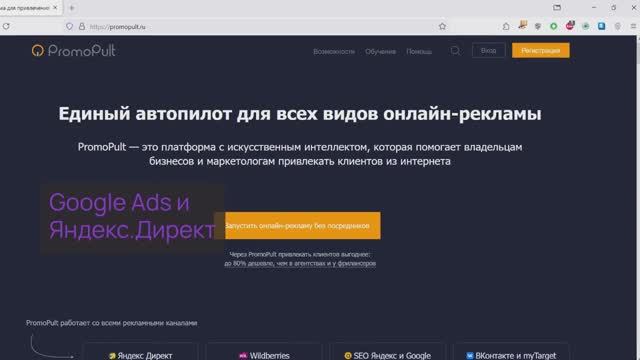
Task: Click the padlock site security icon
Action: tap(82, 27)
